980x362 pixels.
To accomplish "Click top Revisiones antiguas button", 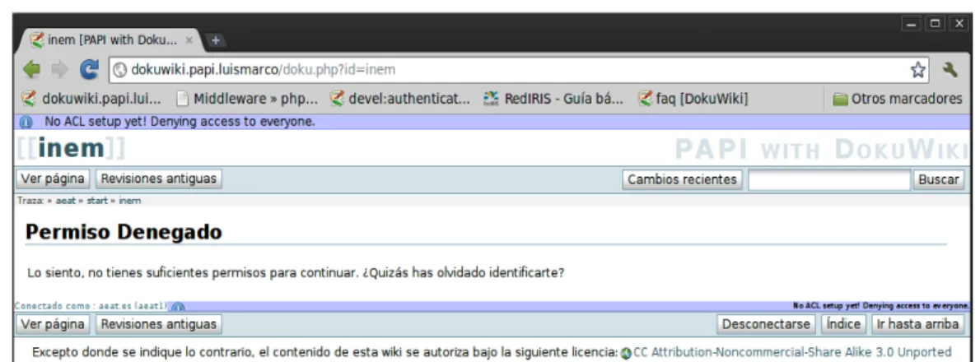I will tap(159, 179).
